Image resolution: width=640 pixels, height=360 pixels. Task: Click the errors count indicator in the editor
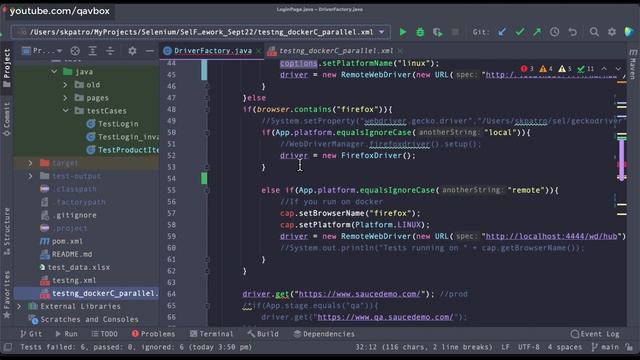point(527,69)
